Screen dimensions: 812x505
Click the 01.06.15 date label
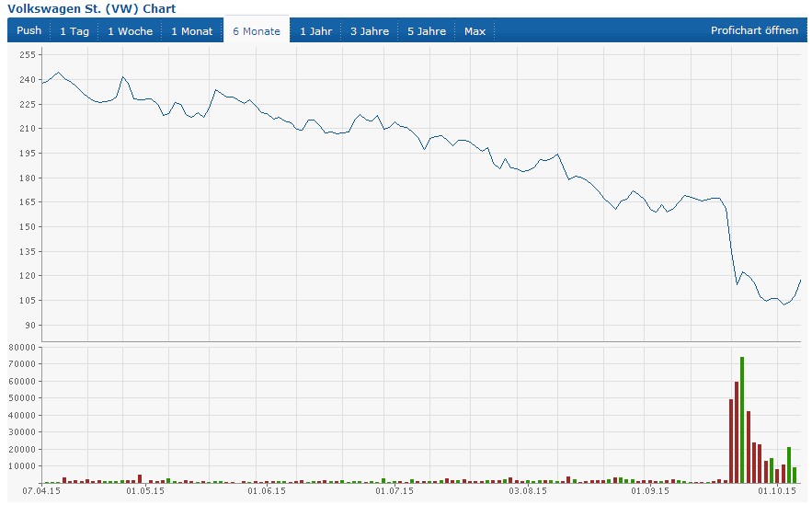267,490
